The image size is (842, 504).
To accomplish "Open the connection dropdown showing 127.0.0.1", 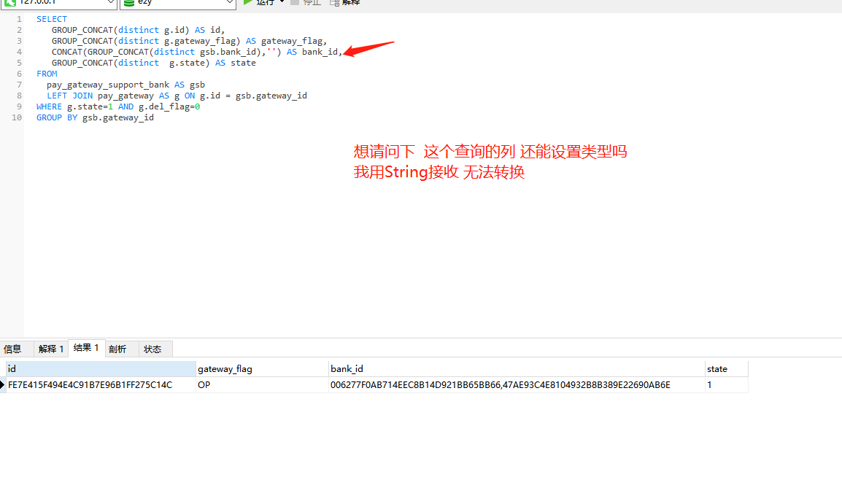I will 109,3.
